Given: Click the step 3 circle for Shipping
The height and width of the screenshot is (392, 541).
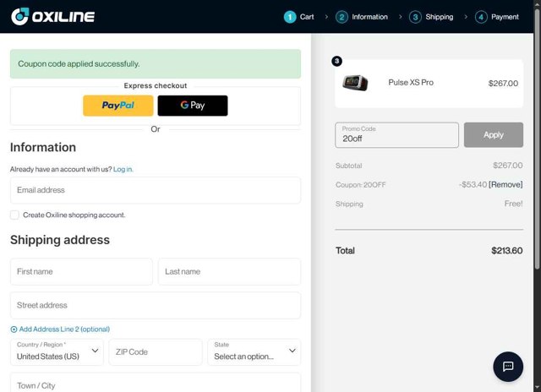Looking at the screenshot, I should (x=415, y=17).
